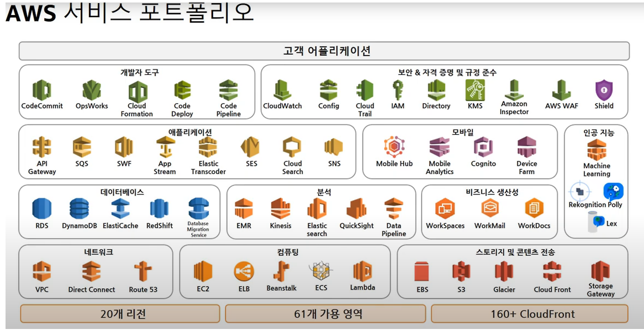Click the QuickSight icon
Screen dimensions: 644x335
[356, 209]
